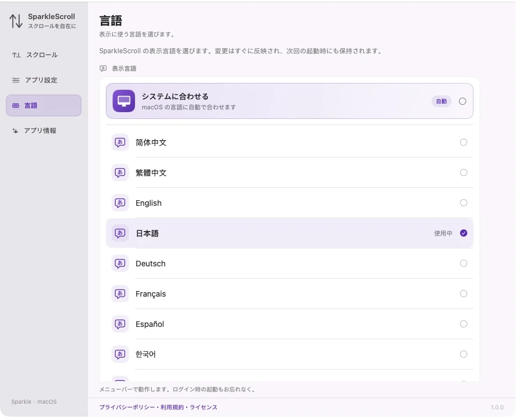Image resolution: width=520 pixels, height=420 pixels.
Task: Click the English language name
Action: coord(148,203)
